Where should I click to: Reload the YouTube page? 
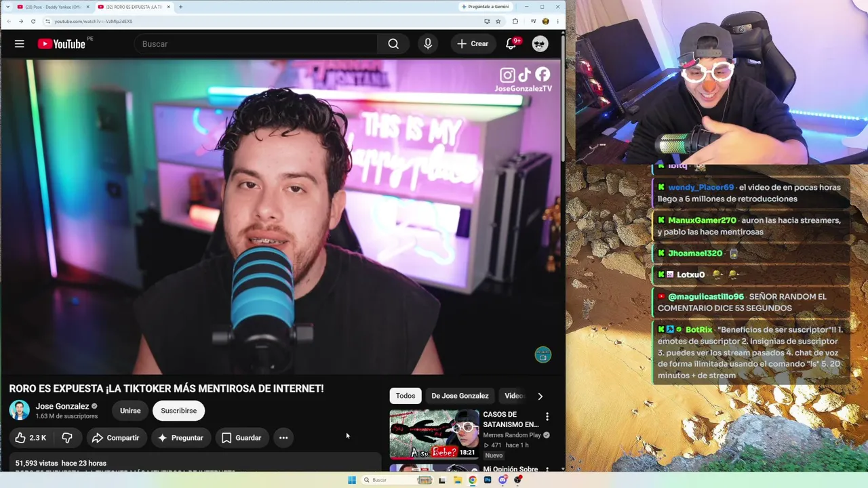pos(33,21)
